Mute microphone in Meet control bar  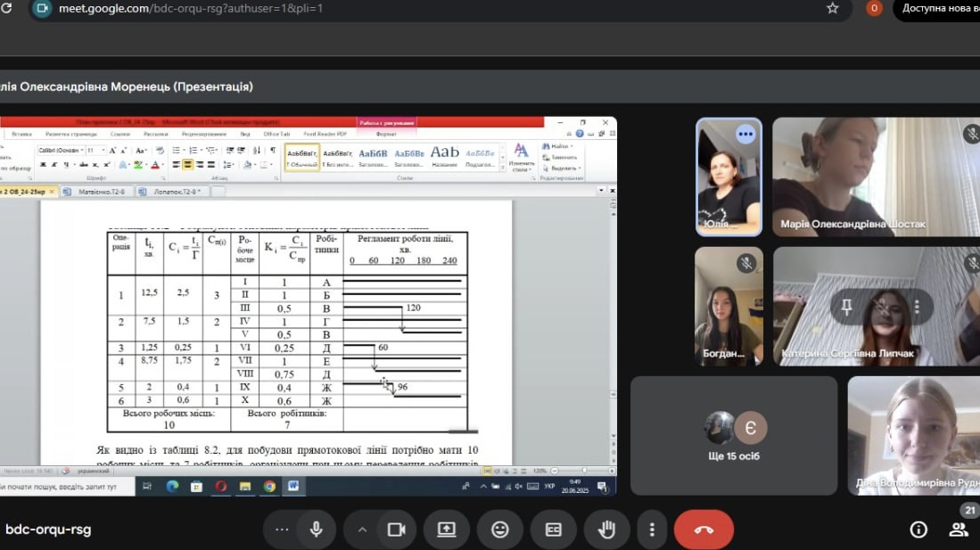tap(316, 529)
